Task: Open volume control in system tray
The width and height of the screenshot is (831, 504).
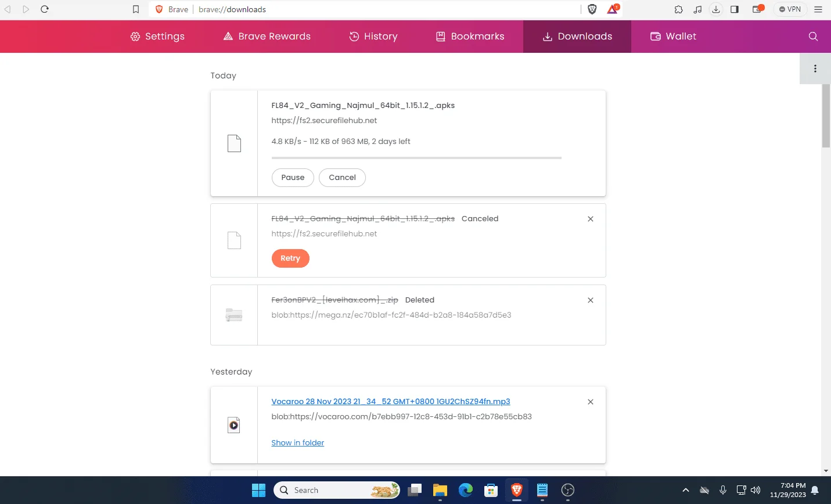Action: [756, 490]
